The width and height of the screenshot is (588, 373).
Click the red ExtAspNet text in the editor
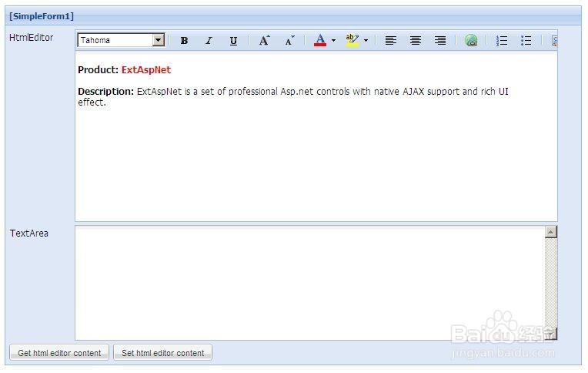point(146,70)
